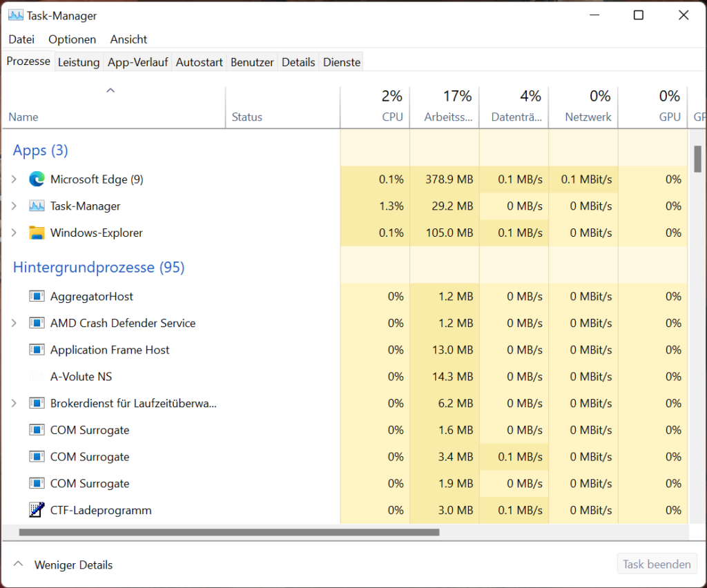This screenshot has width=707, height=588.
Task: Select the Apps (3) group heading
Action: (40, 150)
